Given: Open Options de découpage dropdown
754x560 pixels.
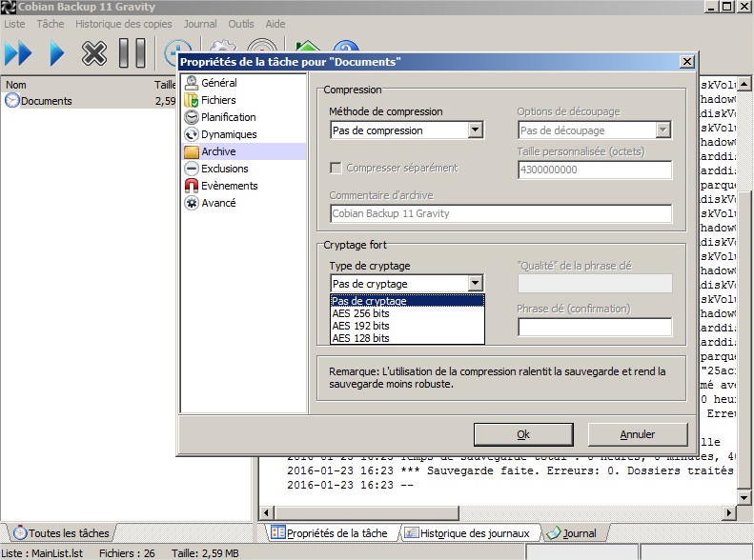Looking at the screenshot, I should 595,130.
